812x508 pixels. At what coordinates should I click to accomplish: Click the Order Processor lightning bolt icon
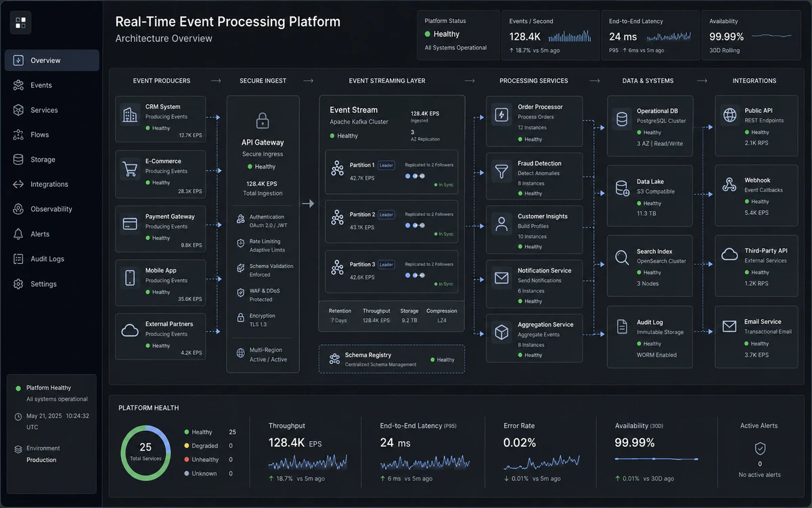(x=501, y=115)
